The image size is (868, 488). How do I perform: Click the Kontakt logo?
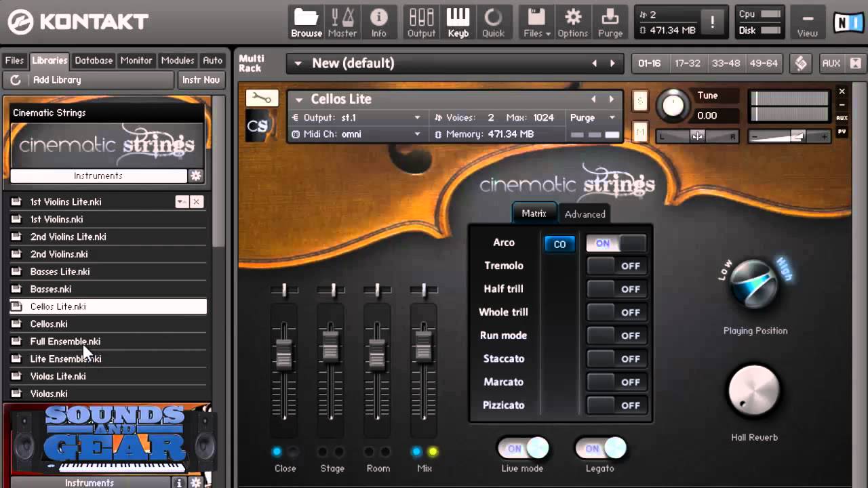coord(78,22)
